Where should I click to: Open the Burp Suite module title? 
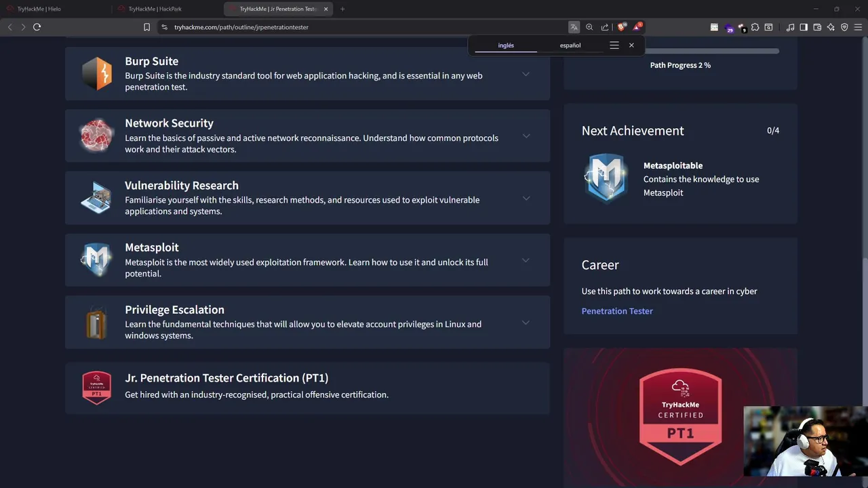pyautogui.click(x=152, y=61)
